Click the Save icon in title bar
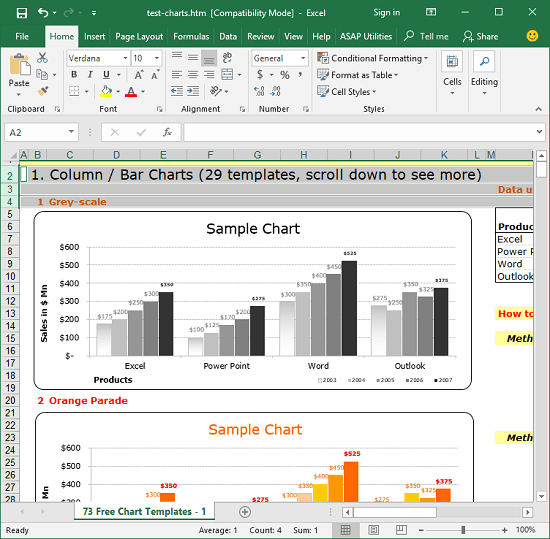The width and height of the screenshot is (550, 539). (22, 13)
